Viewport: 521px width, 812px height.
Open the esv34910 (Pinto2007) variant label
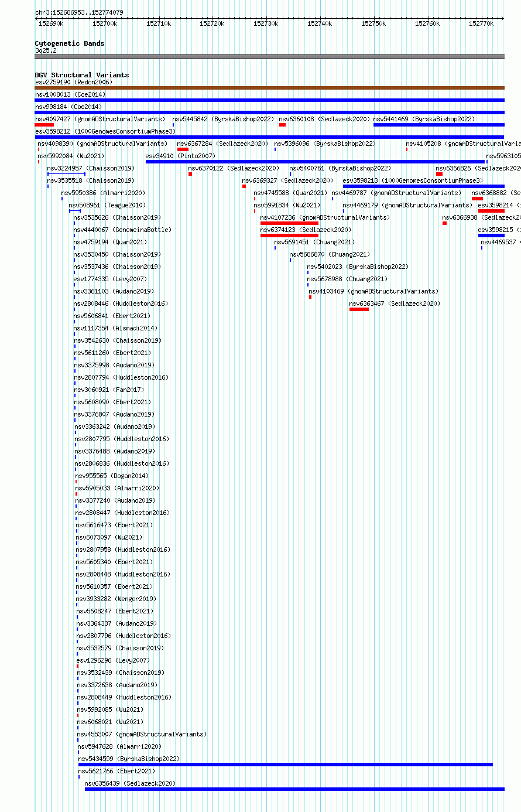click(x=180, y=156)
